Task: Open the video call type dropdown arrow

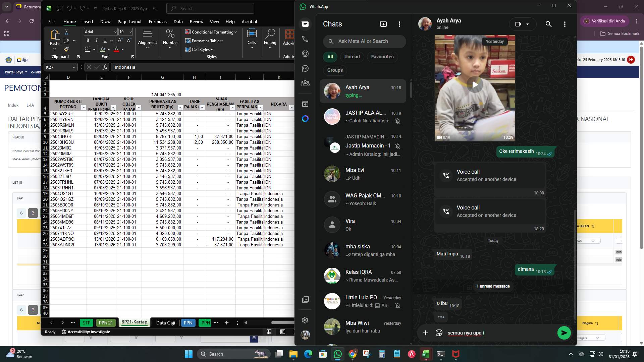Action: [527, 24]
